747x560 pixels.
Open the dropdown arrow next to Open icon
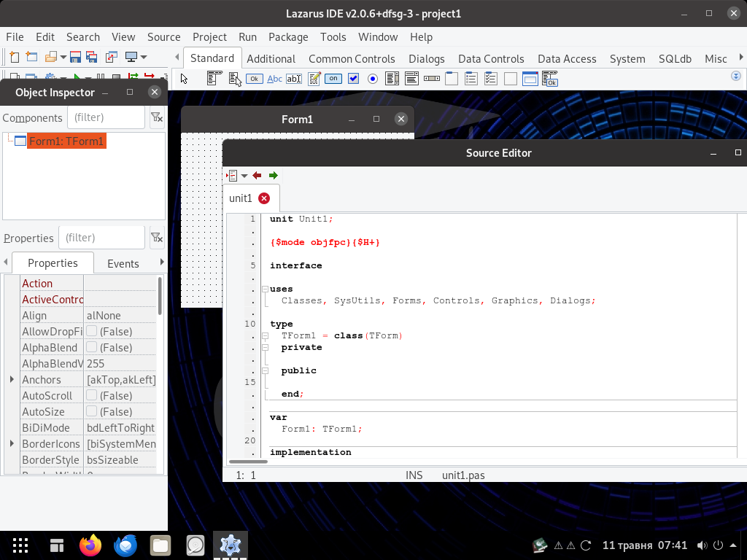click(63, 57)
